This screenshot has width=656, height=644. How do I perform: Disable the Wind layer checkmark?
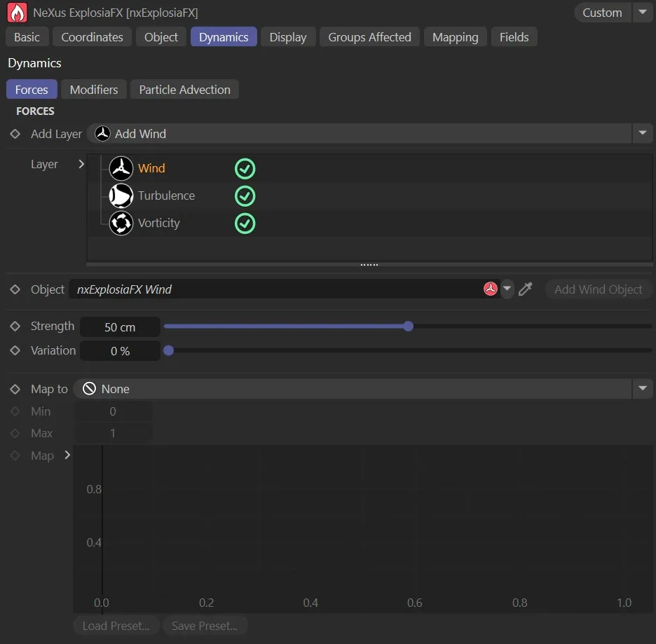(x=245, y=168)
